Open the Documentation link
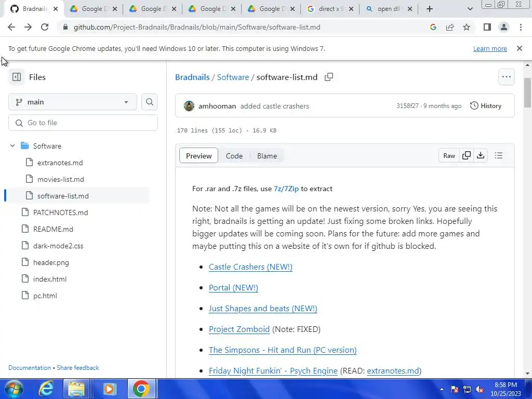532x399 pixels. tap(30, 367)
